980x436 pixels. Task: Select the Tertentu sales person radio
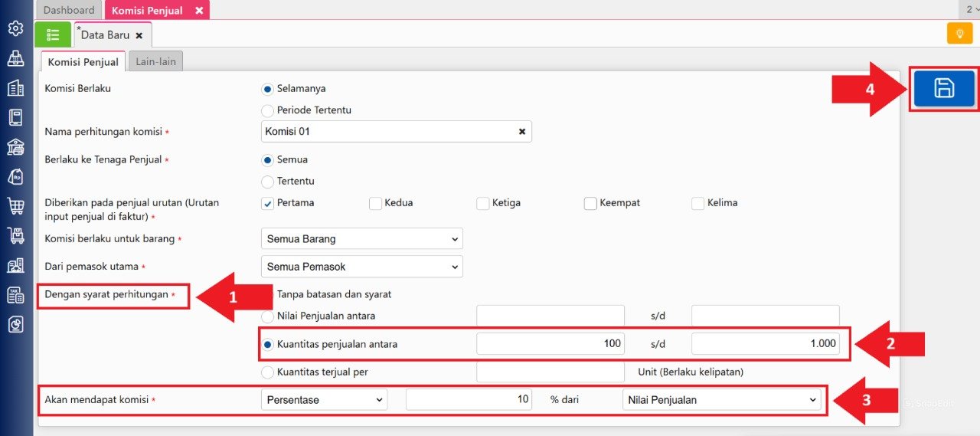[x=267, y=182]
